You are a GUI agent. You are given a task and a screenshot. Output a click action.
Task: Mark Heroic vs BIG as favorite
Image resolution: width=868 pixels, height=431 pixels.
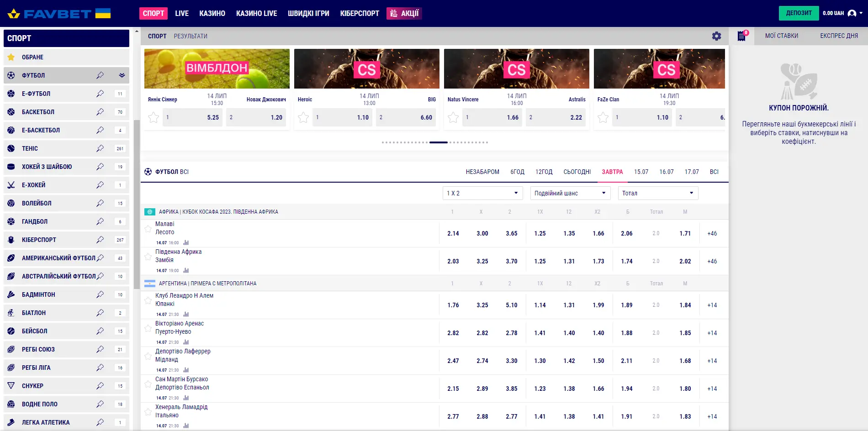coord(303,118)
